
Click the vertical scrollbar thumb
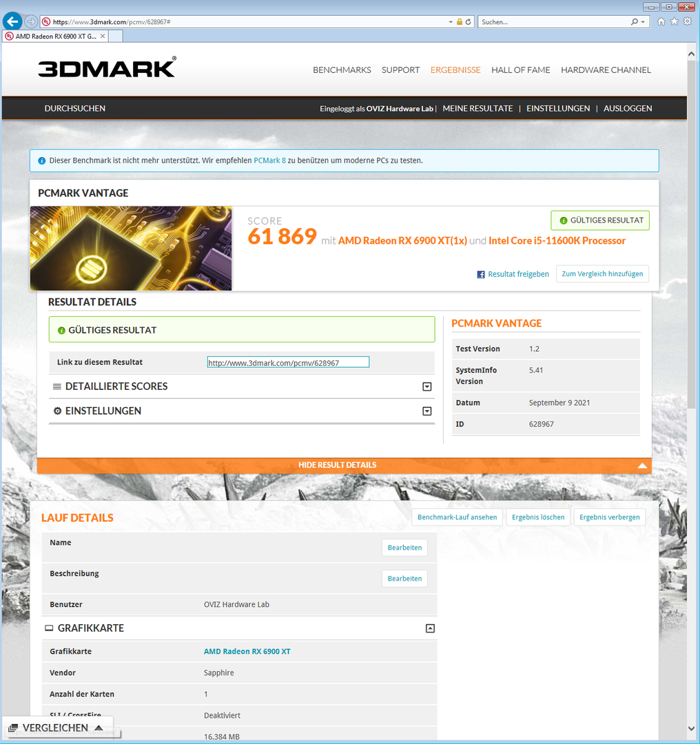coord(692,235)
